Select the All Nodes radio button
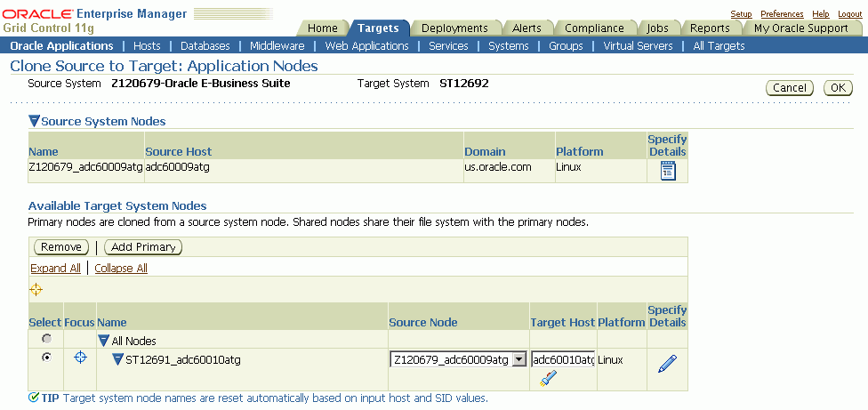 pyautogui.click(x=47, y=339)
